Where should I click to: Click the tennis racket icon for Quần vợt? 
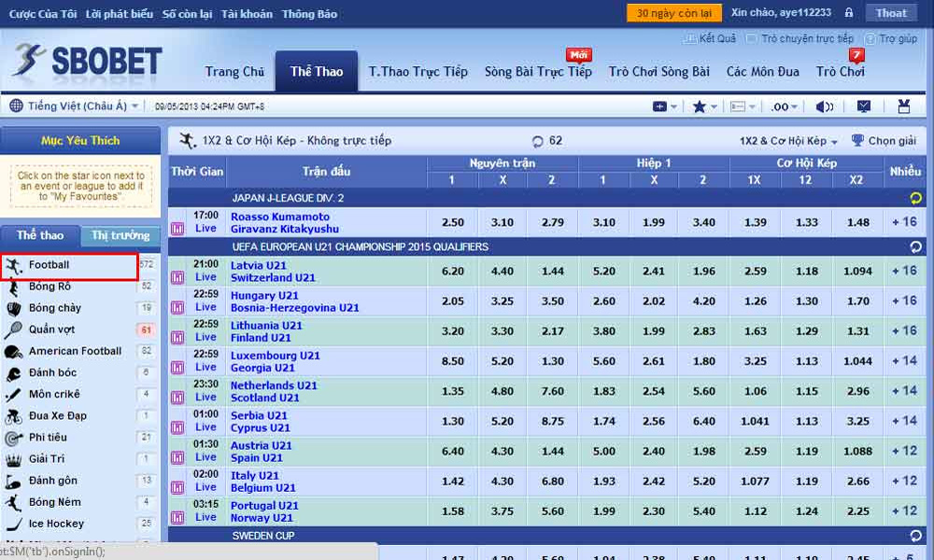tap(13, 329)
